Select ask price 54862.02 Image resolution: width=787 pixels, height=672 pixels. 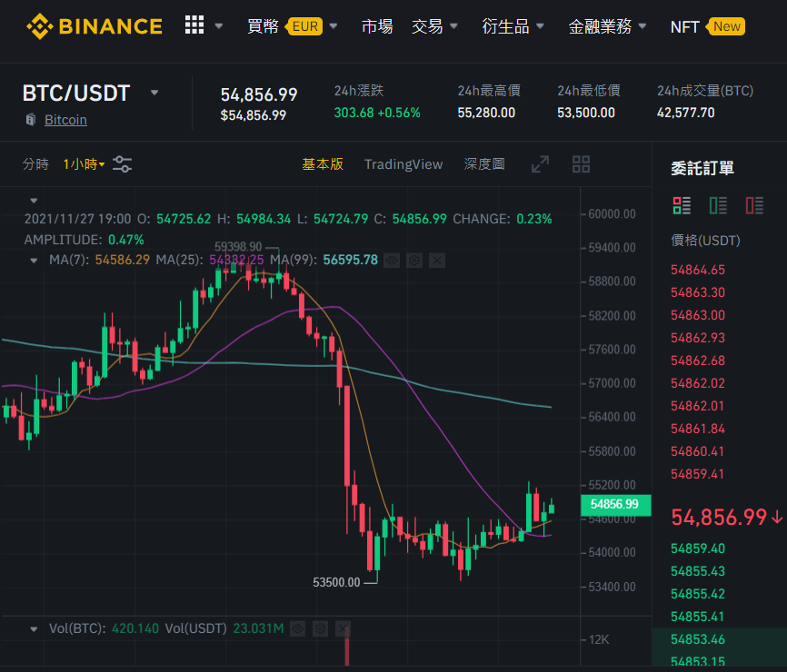click(x=698, y=383)
